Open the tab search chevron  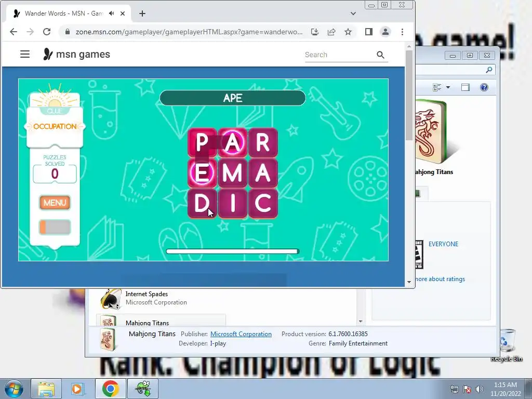pyautogui.click(x=353, y=13)
